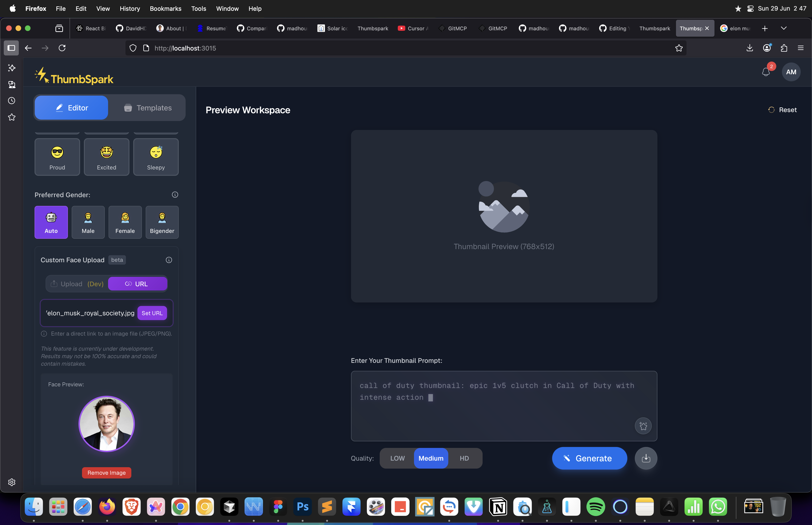Open the AM user avatar menu
Screen dimensions: 812x525
(791, 72)
